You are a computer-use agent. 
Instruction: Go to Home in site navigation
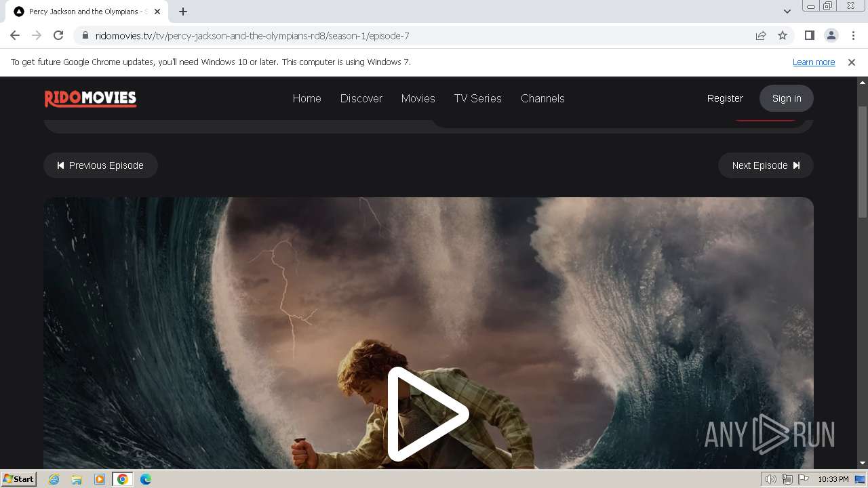tap(307, 98)
